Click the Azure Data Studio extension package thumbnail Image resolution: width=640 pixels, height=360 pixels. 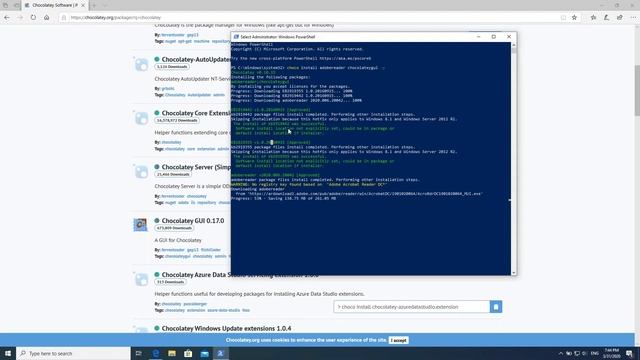coord(141,280)
